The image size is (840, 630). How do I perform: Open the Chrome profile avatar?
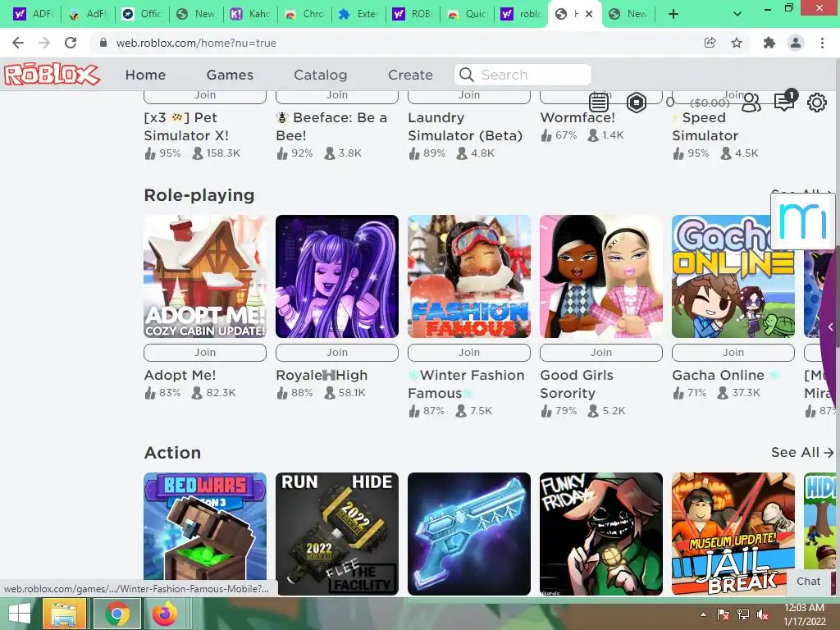pyautogui.click(x=796, y=43)
